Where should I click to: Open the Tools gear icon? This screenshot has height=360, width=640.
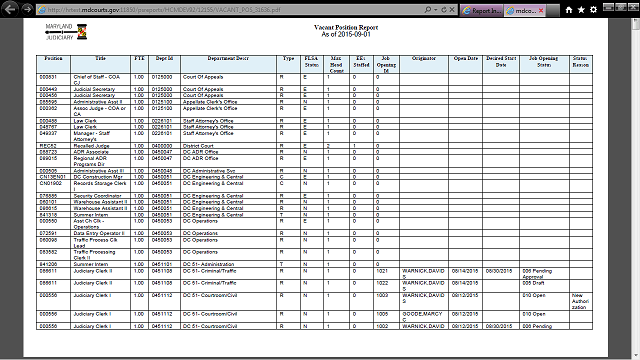click(x=593, y=10)
